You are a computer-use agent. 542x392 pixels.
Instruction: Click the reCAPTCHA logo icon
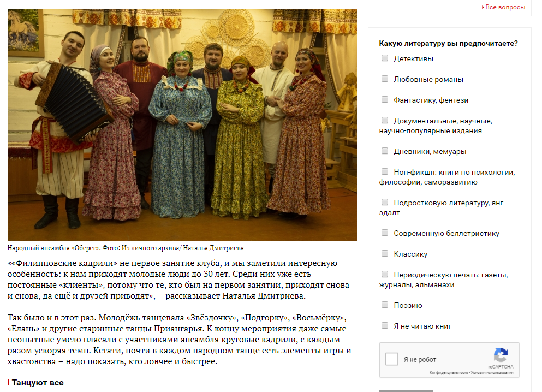(x=501, y=355)
